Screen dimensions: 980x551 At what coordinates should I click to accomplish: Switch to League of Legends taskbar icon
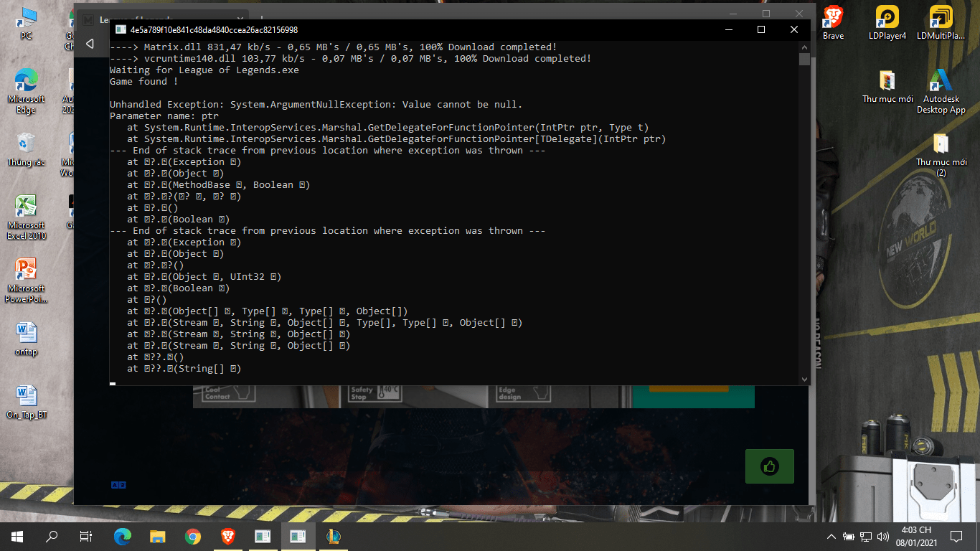[332, 536]
